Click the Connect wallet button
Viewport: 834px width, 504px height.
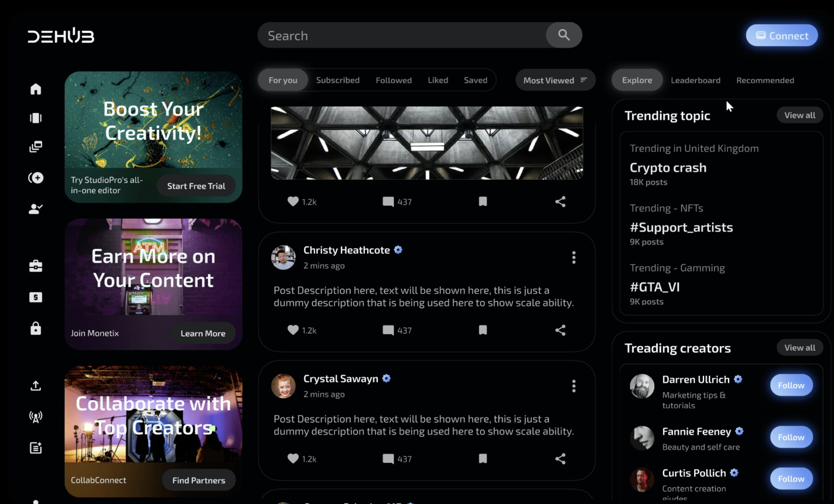click(781, 36)
